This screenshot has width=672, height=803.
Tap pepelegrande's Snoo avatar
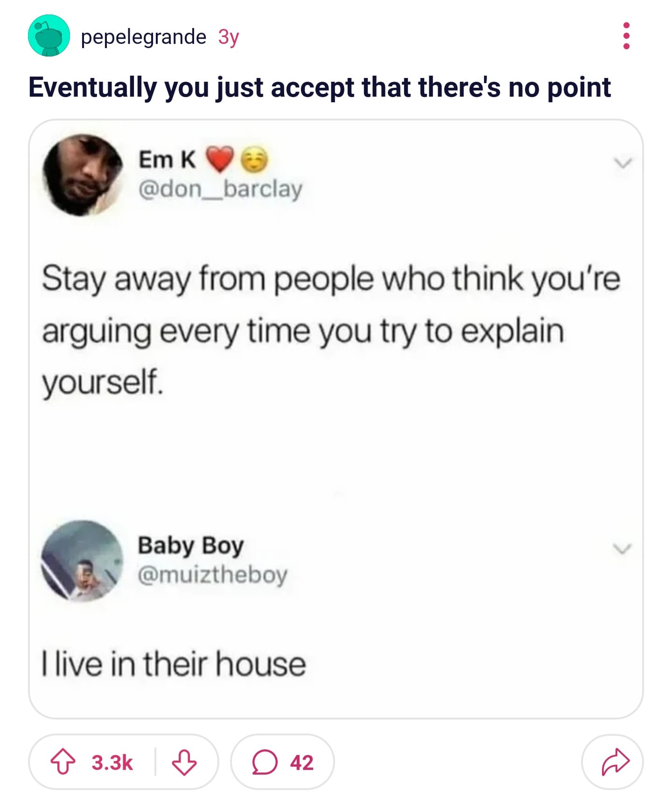tap(49, 36)
